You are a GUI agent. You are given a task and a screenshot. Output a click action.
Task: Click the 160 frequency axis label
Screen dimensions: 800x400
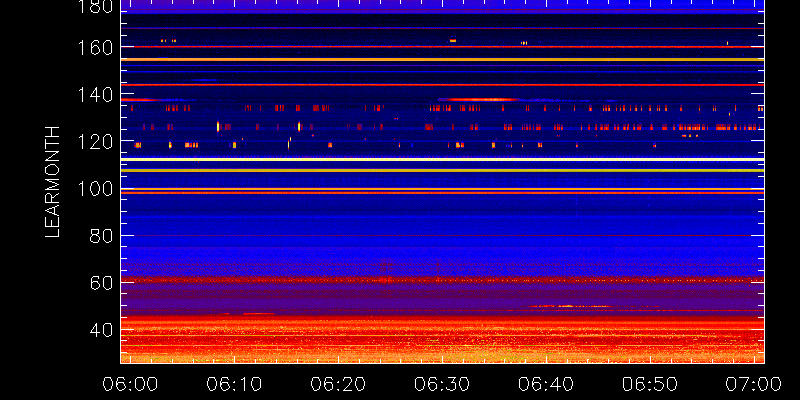tap(95, 48)
